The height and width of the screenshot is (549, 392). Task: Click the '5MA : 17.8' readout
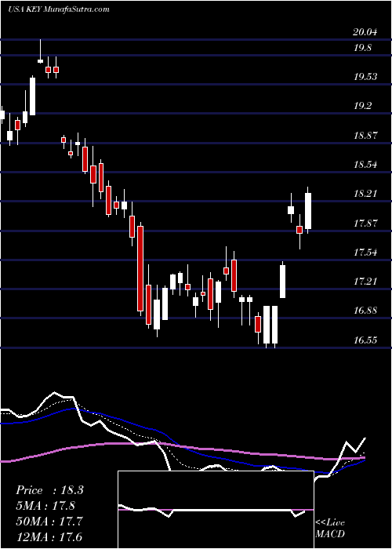pos(45,506)
